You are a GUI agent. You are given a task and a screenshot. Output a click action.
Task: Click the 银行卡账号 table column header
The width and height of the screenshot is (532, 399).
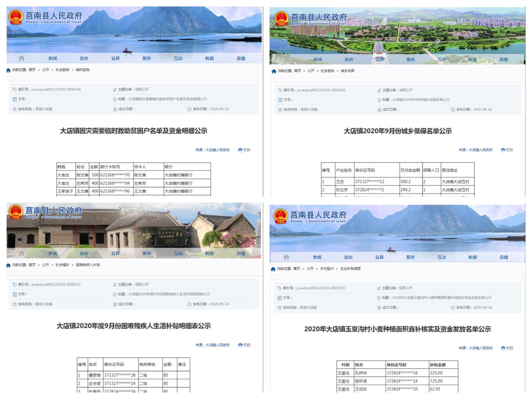coord(110,167)
